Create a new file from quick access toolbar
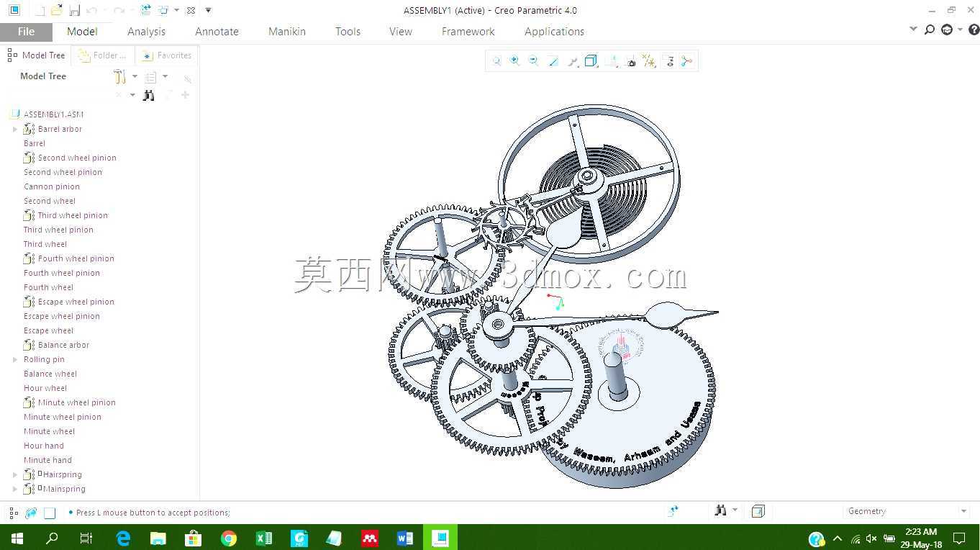This screenshot has height=550, width=980. [x=40, y=11]
